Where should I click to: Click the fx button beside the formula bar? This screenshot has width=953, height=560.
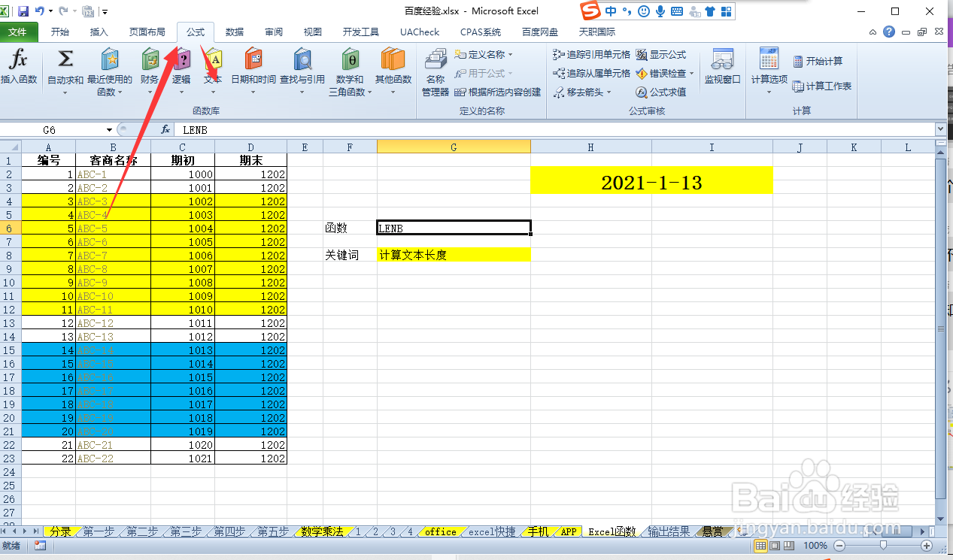click(x=165, y=129)
